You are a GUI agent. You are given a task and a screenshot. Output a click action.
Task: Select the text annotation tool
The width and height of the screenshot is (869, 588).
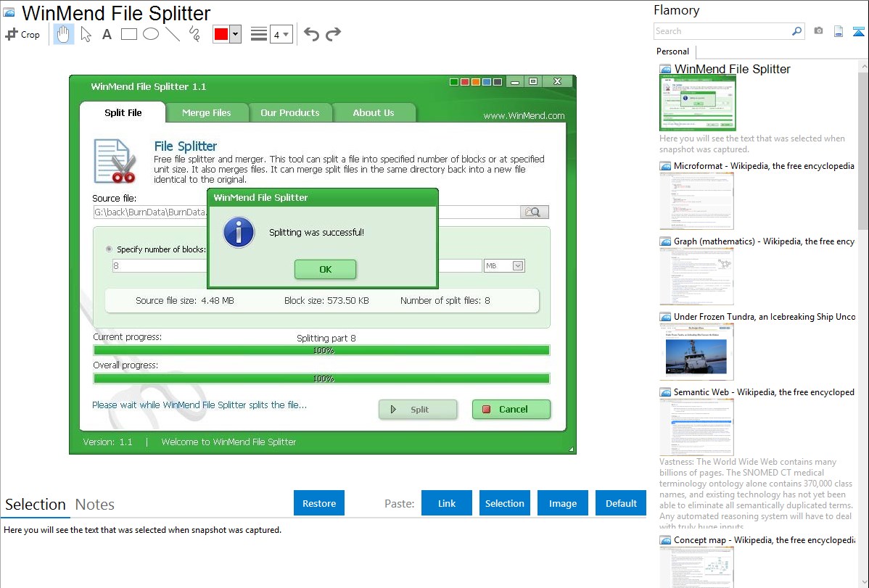[x=107, y=34]
